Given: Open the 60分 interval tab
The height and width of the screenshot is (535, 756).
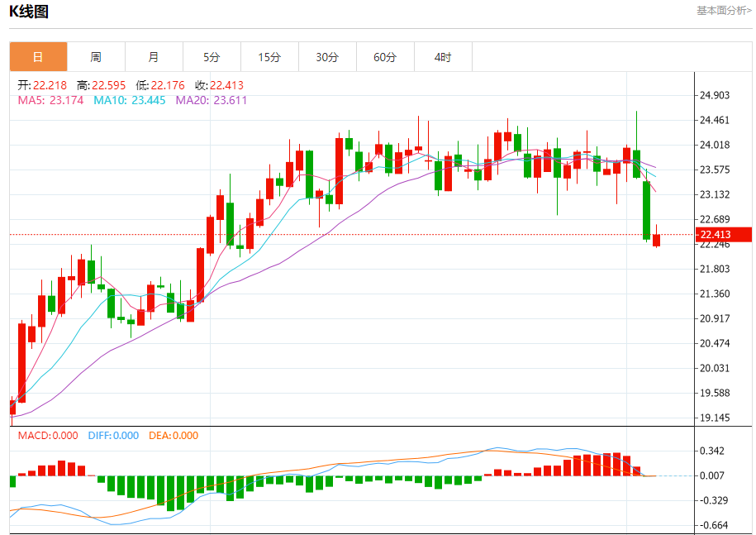Looking at the screenshot, I should tap(385, 57).
